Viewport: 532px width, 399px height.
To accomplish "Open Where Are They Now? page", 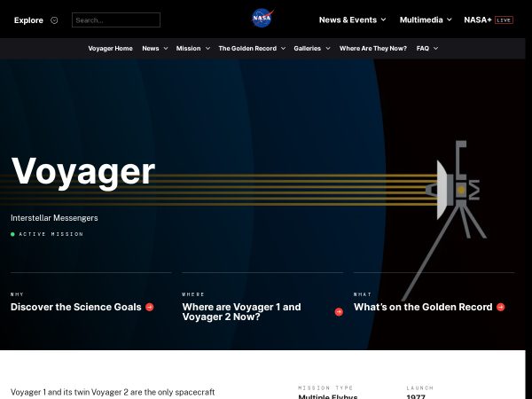I will (x=373, y=49).
